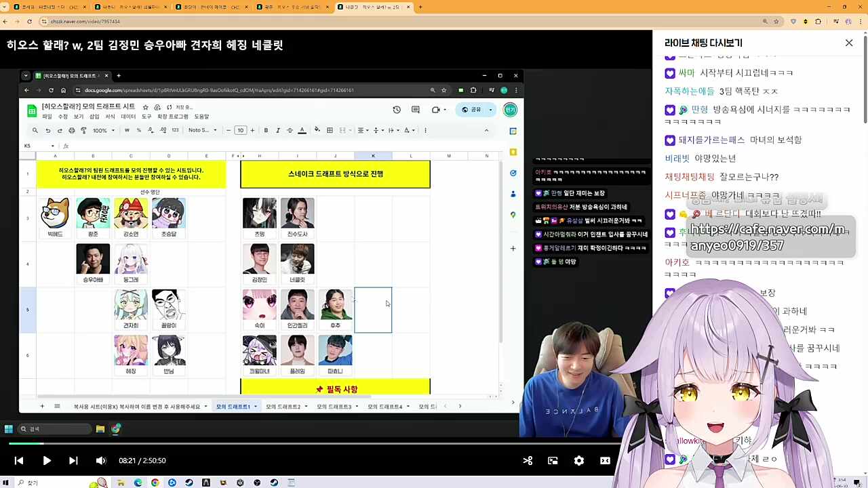Go back in the browser
This screenshot has height=488, width=868.
[x=5, y=22]
